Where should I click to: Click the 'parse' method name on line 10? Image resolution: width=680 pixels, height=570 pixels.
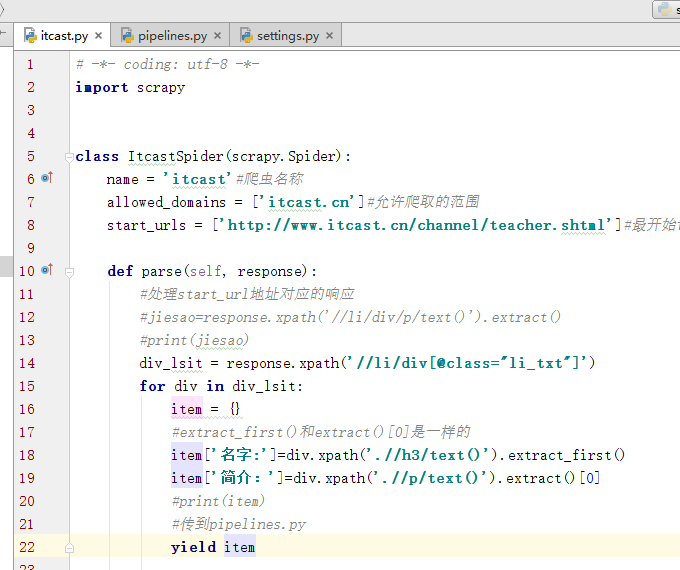click(x=161, y=272)
